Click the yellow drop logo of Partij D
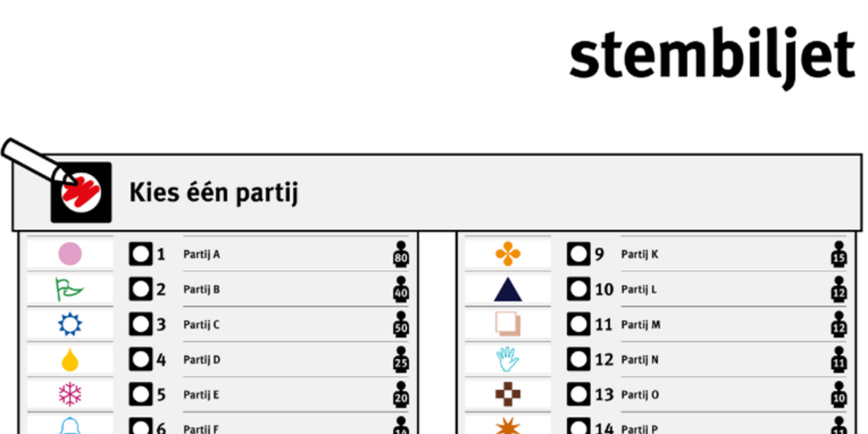Screen dimensions: 868x434 tap(70, 359)
